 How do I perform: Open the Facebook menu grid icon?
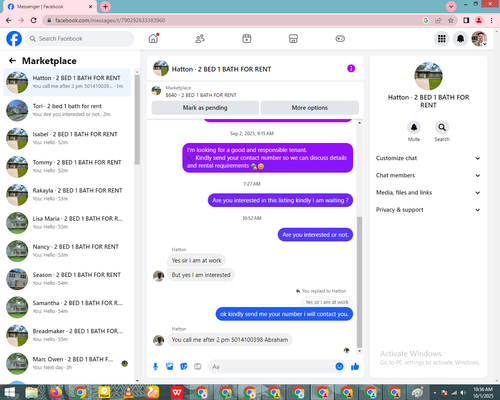(x=442, y=39)
